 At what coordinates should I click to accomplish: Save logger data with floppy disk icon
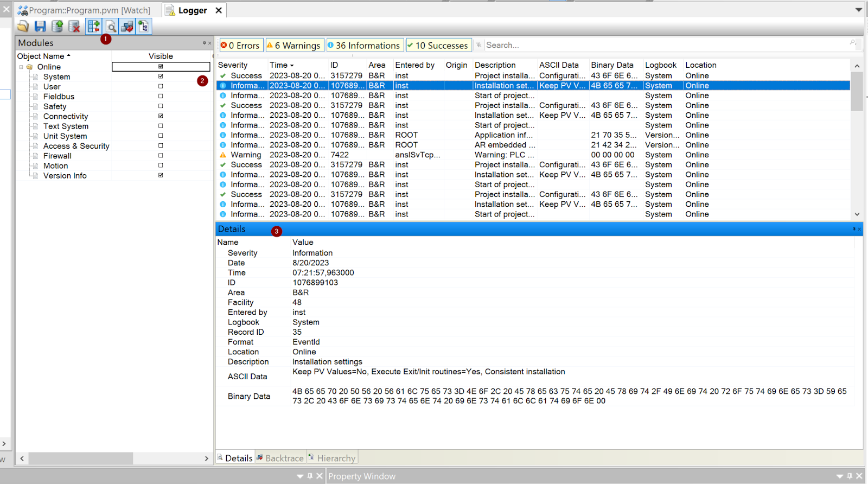tap(40, 26)
